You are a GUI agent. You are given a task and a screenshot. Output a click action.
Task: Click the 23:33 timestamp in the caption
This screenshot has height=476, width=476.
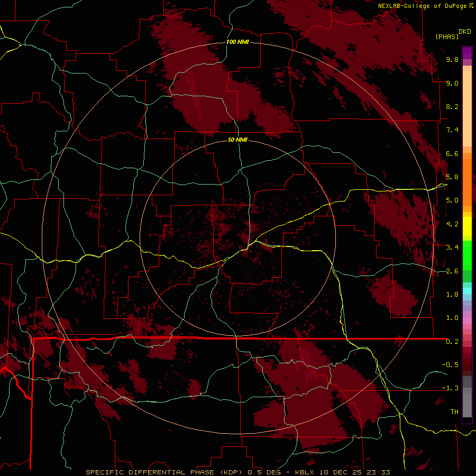(378, 472)
